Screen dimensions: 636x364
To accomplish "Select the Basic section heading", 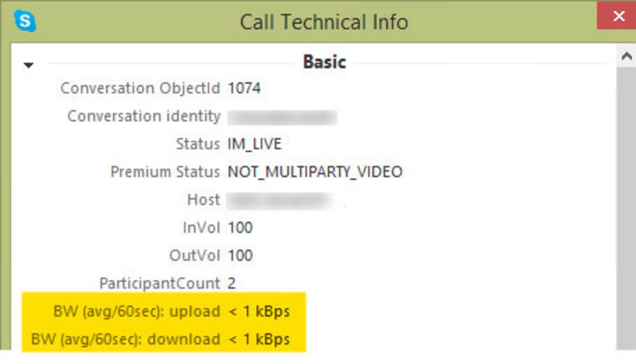I will (x=324, y=62).
